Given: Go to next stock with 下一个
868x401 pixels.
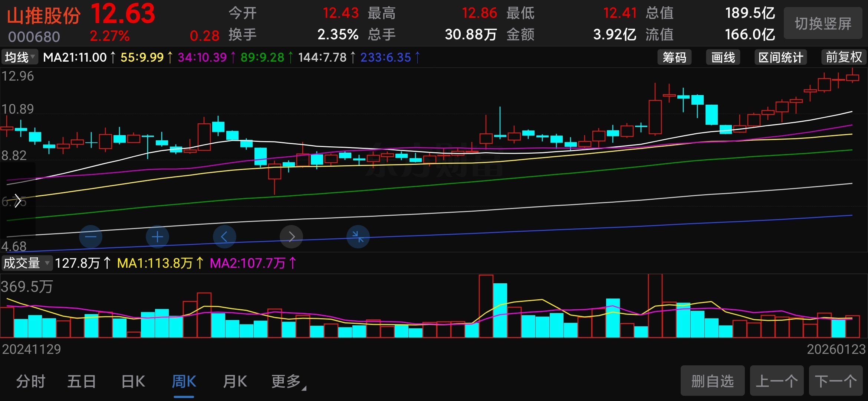Looking at the screenshot, I should point(835,381).
